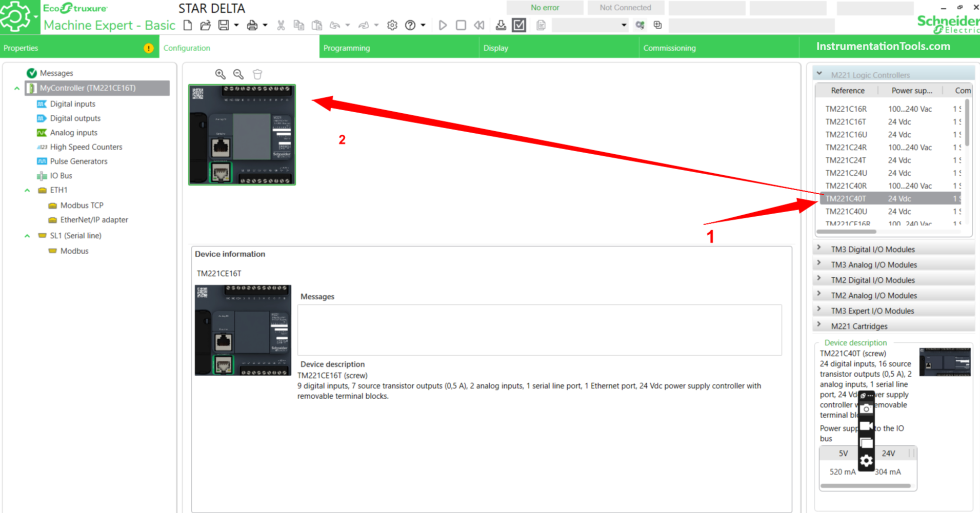Open the report icon in the toolbar
This screenshot has height=513, width=980.
(541, 25)
